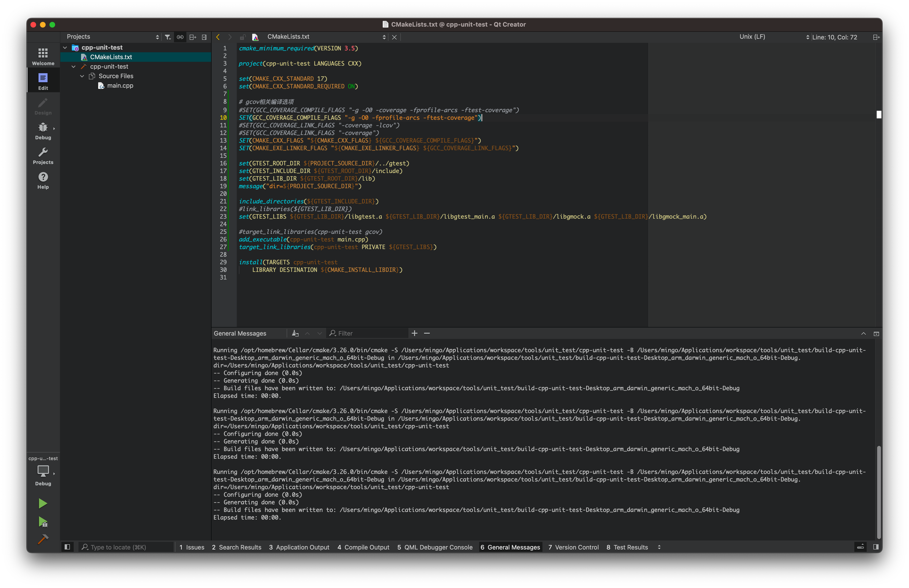Image resolution: width=909 pixels, height=588 pixels.
Task: Click the filter tree icon in Projects
Action: click(168, 37)
